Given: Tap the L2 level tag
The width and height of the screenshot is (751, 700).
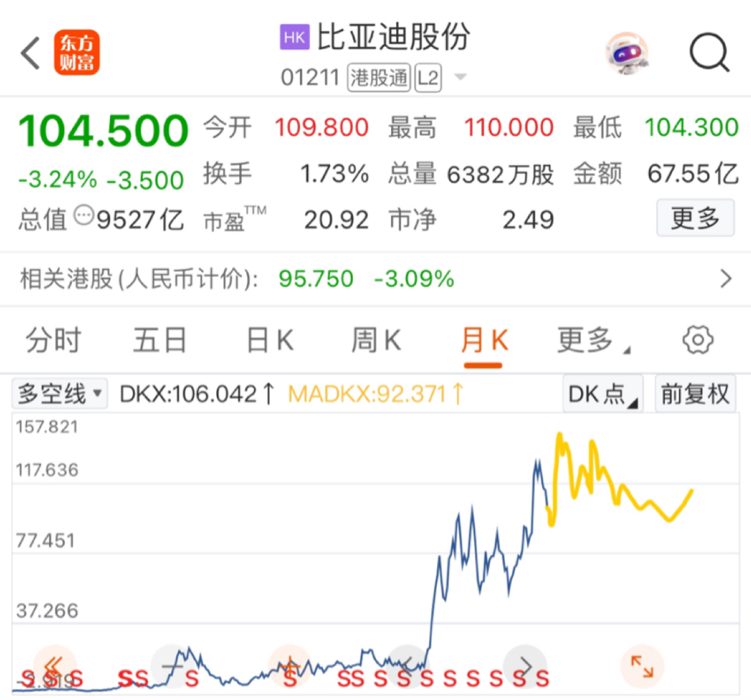Looking at the screenshot, I should [x=428, y=78].
